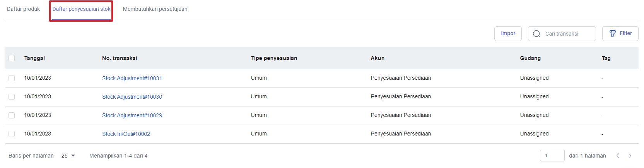This screenshot has height=168, width=644.
Task: Open the Stock Adjustment#10031 transaction link
Action: 132,78
